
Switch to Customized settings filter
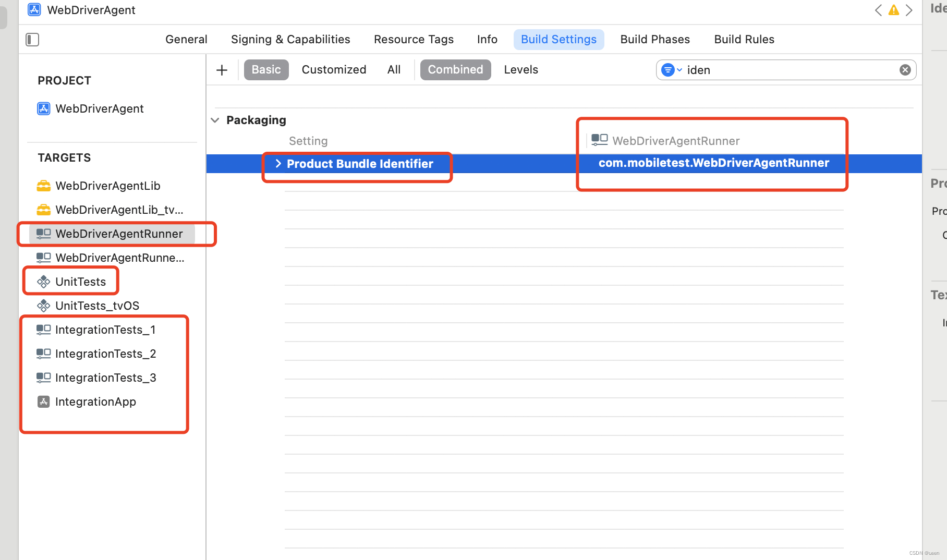(x=334, y=69)
